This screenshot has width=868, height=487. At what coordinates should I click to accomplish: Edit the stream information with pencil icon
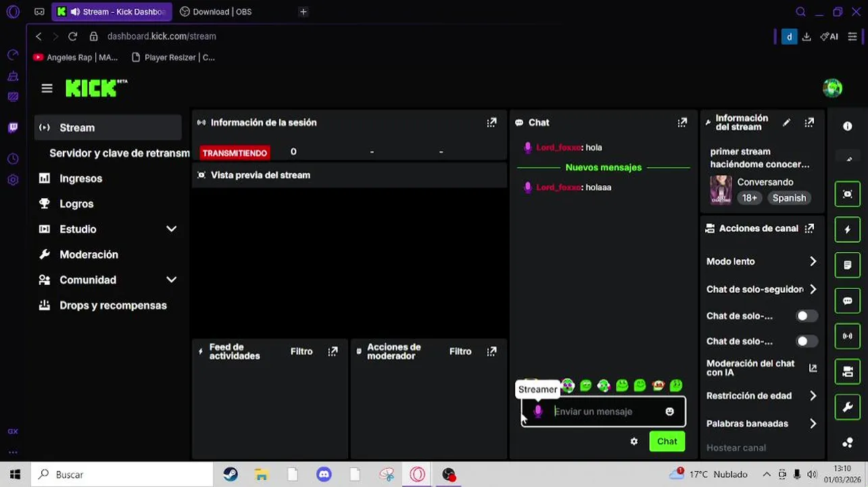click(786, 122)
